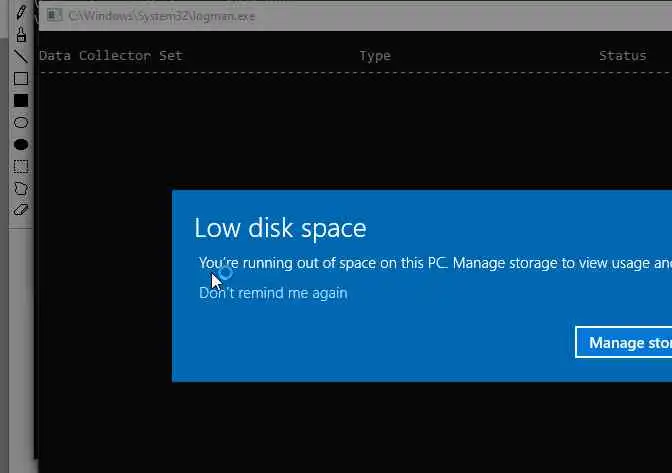
Task: Select the filled Rectangle tool
Action: click(21, 101)
